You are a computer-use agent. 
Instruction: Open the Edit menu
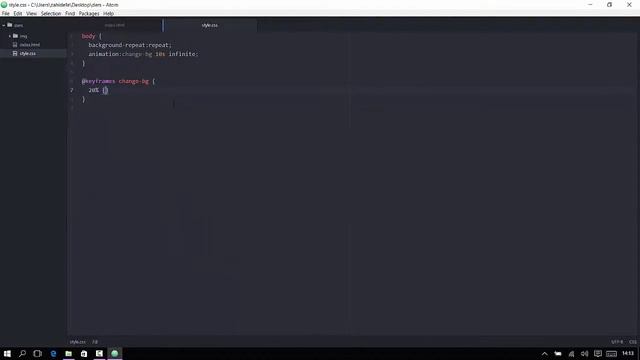18,13
